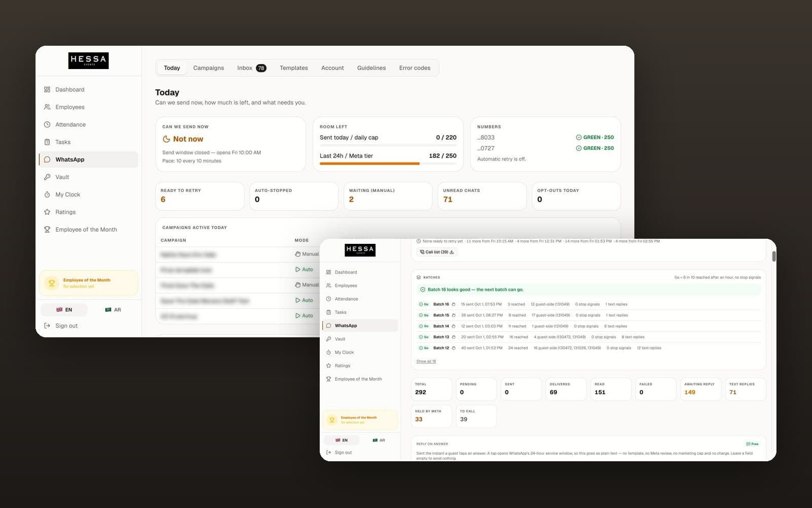
Task: Select the EN language option, front window
Action: tap(342, 440)
